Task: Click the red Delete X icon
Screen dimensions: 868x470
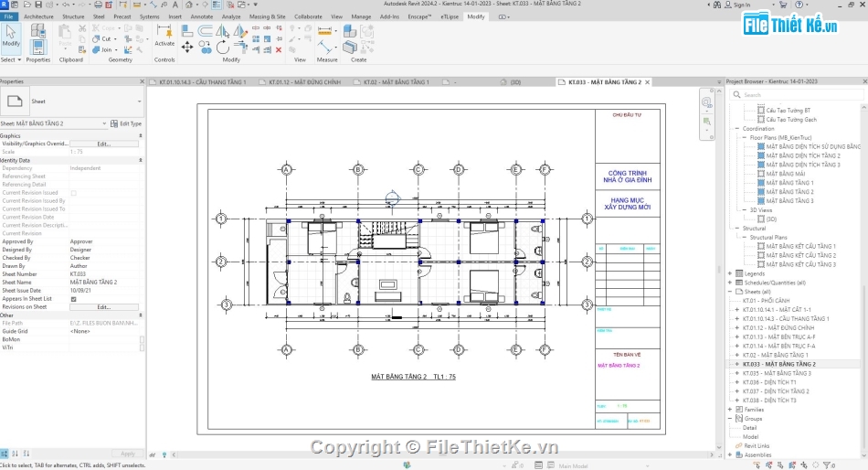Action: pyautogui.click(x=279, y=50)
